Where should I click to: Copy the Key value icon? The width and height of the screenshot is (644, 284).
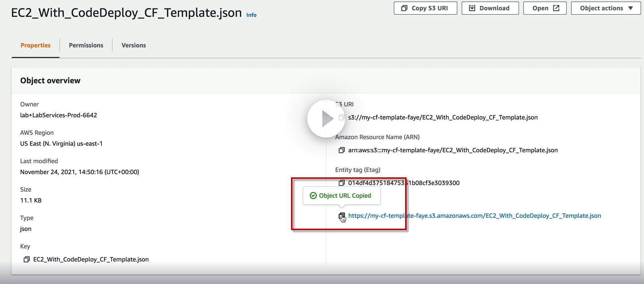pyautogui.click(x=27, y=260)
